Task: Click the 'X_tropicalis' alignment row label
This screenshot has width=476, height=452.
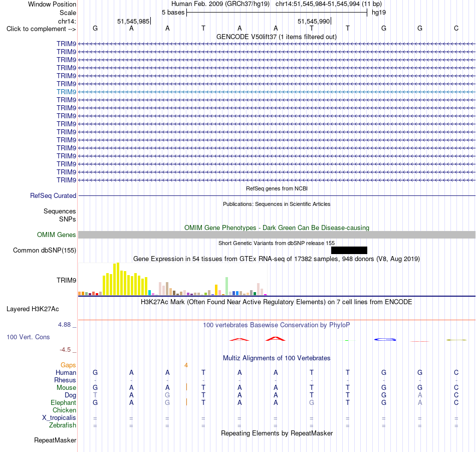Action: tap(59, 418)
